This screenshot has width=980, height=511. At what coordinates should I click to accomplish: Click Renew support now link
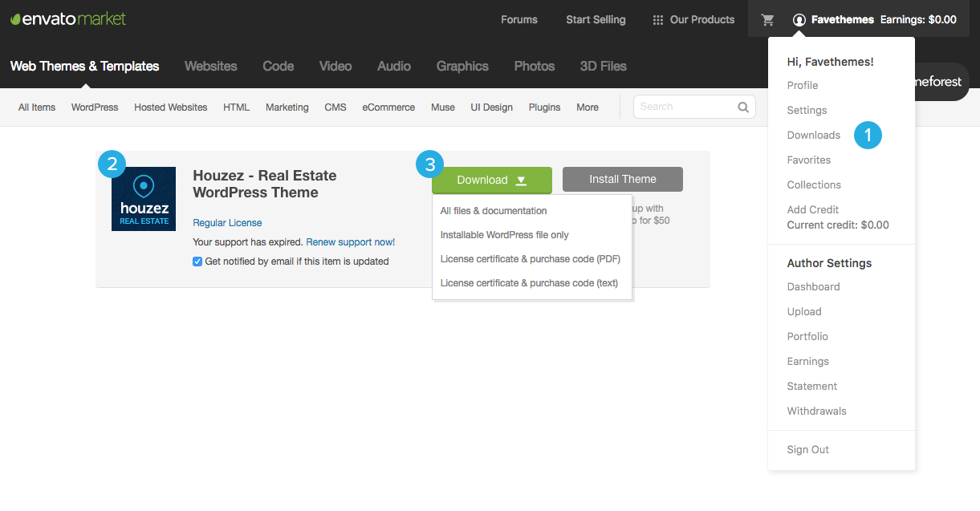coord(351,242)
